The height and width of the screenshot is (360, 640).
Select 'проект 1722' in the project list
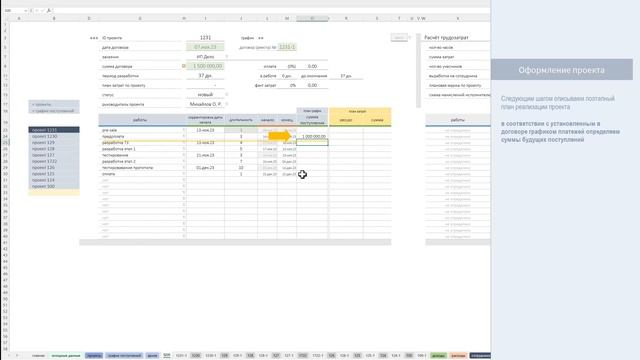tap(54, 161)
